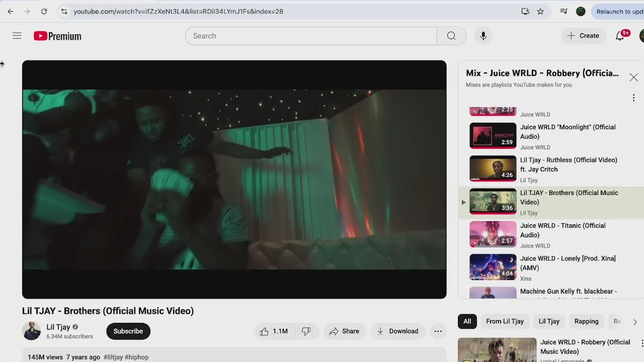
Task: Show more chips with right arrow
Action: [635, 322]
